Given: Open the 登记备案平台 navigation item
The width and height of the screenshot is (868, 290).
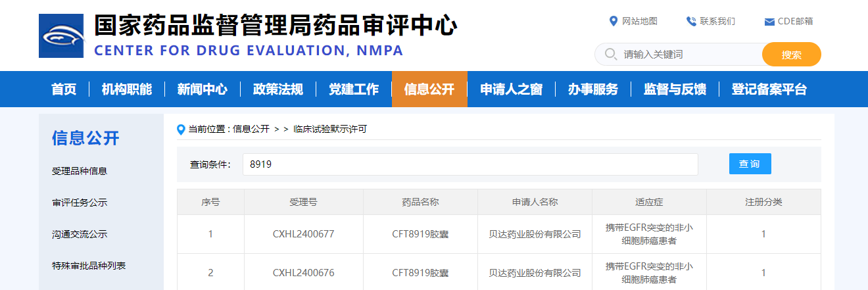Looking at the screenshot, I should point(769,89).
